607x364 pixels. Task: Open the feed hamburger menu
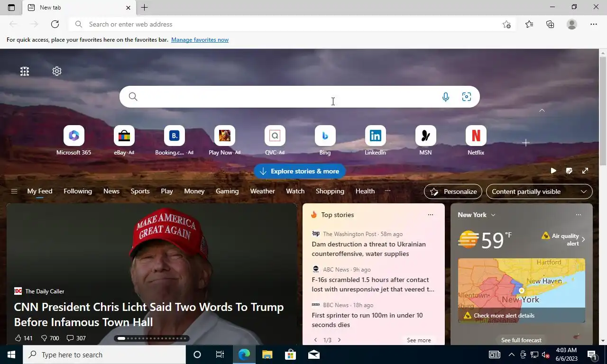(x=14, y=191)
